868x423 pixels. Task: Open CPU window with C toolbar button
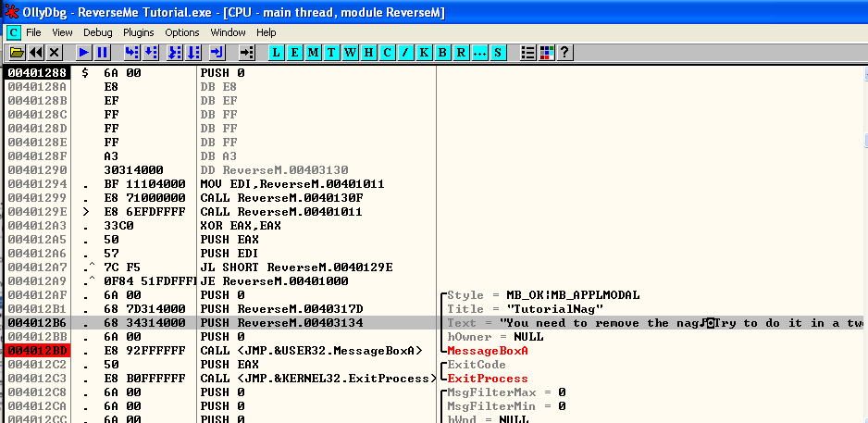pos(388,53)
